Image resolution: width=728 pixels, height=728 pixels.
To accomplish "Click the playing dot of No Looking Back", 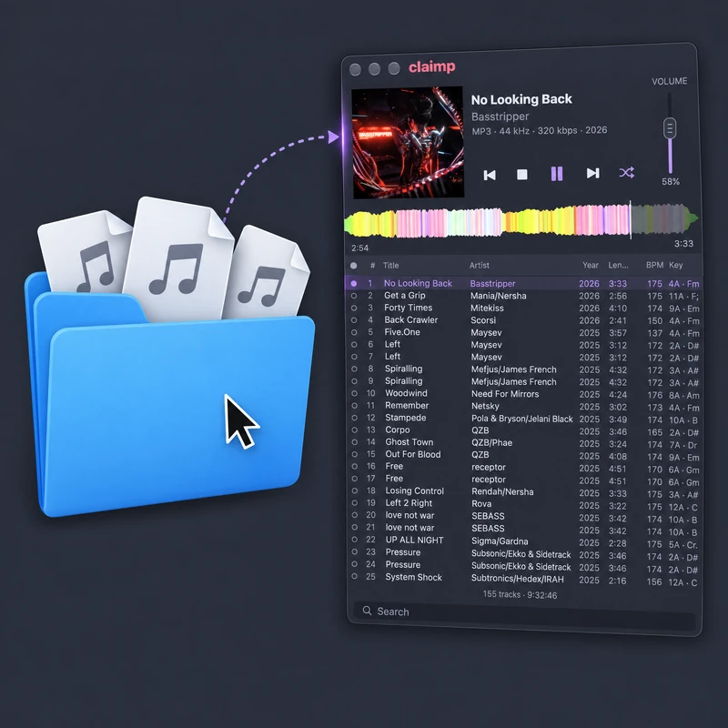I will pos(354,283).
